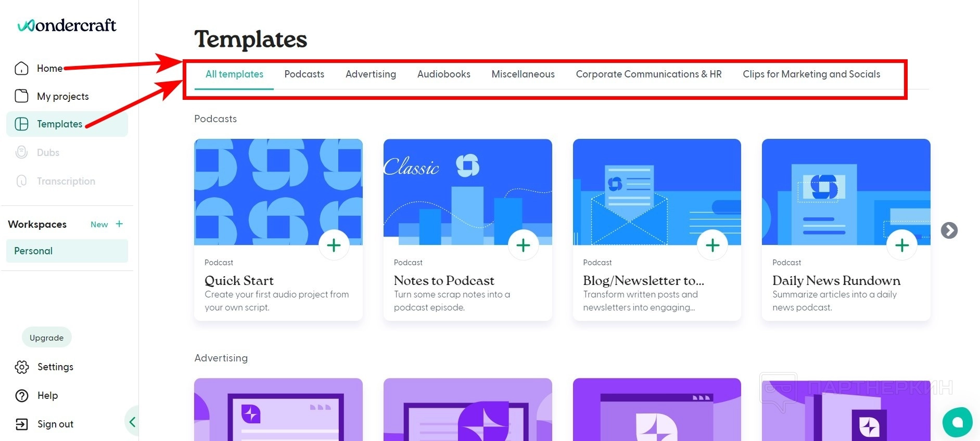
Task: Open Transcription in the sidebar
Action: tap(67, 181)
